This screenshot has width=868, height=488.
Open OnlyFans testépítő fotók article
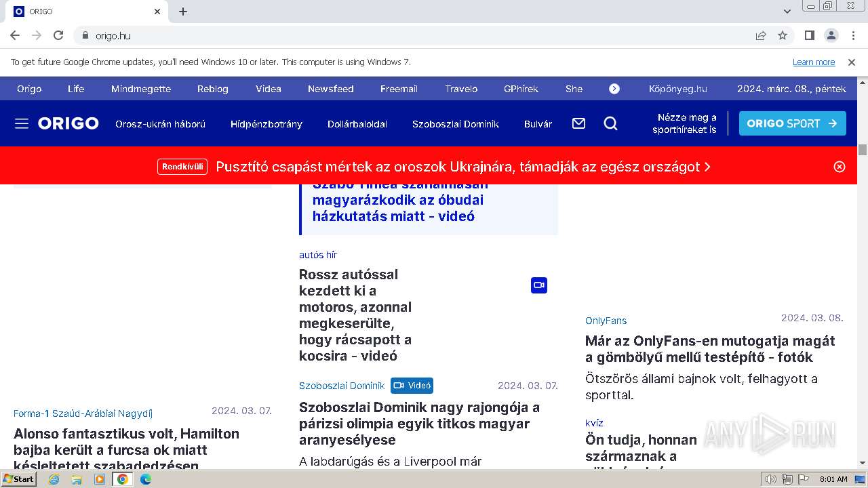(x=710, y=349)
